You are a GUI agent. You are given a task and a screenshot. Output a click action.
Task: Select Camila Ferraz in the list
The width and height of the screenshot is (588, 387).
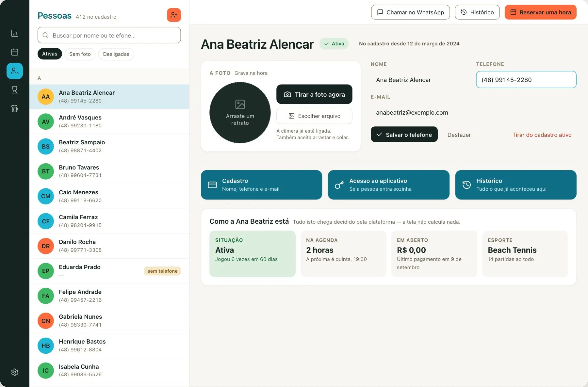click(109, 221)
